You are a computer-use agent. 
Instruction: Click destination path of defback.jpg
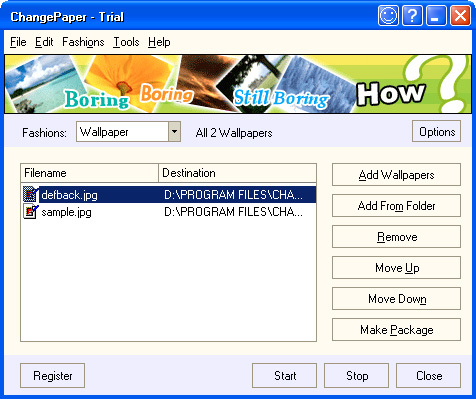click(233, 195)
